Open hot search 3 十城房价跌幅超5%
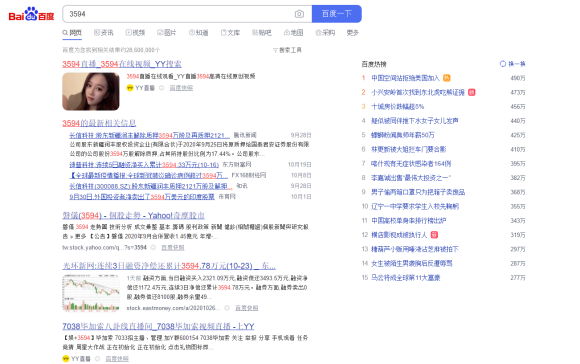 pyautogui.click(x=398, y=107)
